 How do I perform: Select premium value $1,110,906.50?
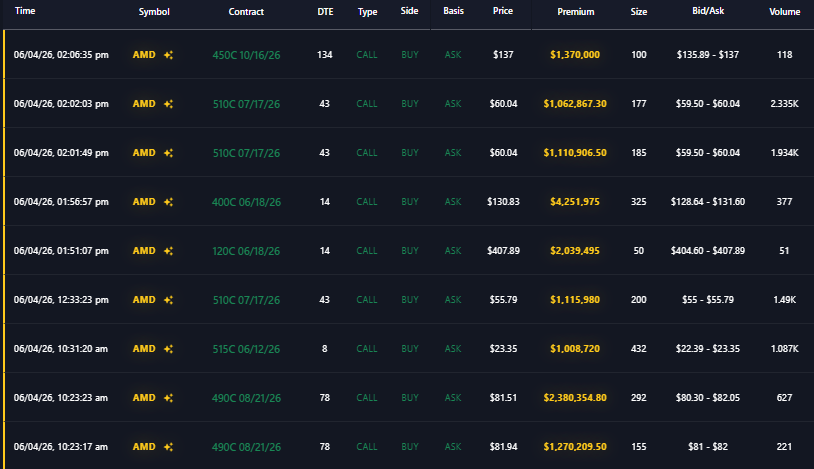coord(575,153)
